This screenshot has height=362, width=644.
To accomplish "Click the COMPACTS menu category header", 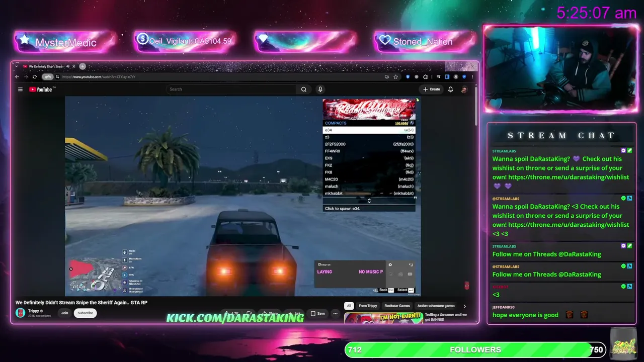I will pos(336,123).
